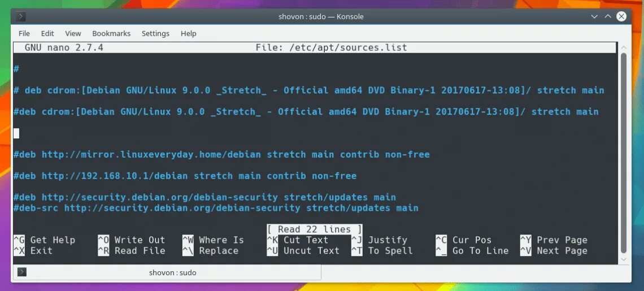
Task: Click the '#deb http://security.debian.org' line
Action: 204,197
